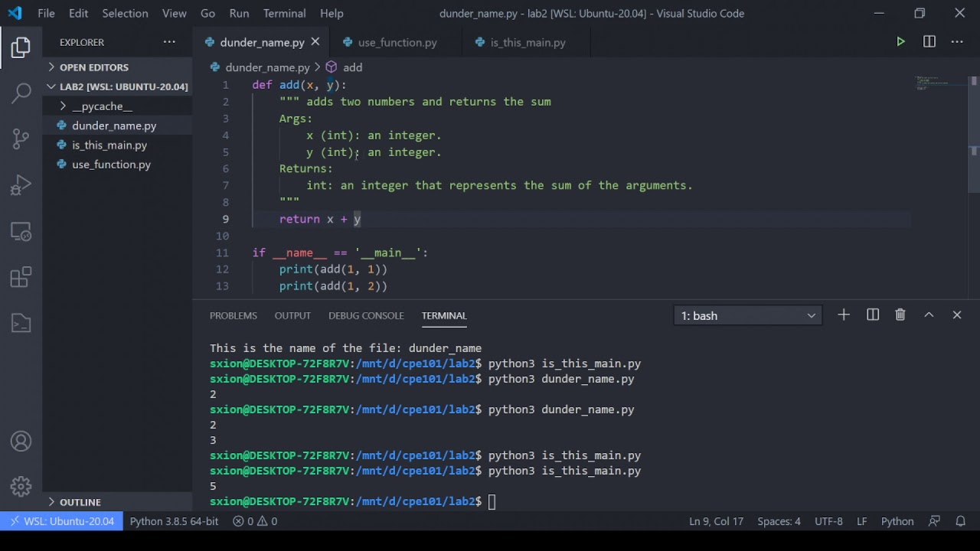Create a new terminal with plus icon

(x=844, y=315)
